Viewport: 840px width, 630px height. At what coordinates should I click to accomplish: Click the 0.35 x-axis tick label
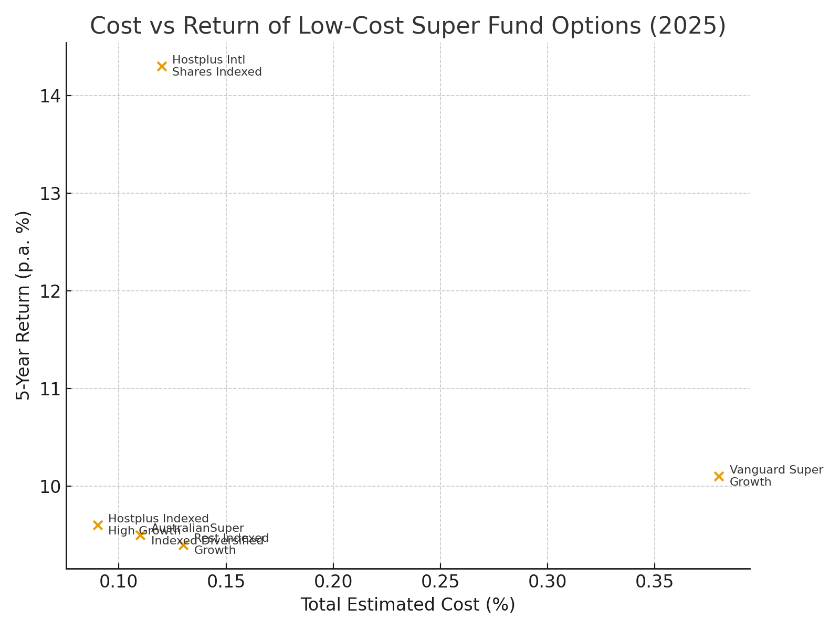click(x=655, y=582)
